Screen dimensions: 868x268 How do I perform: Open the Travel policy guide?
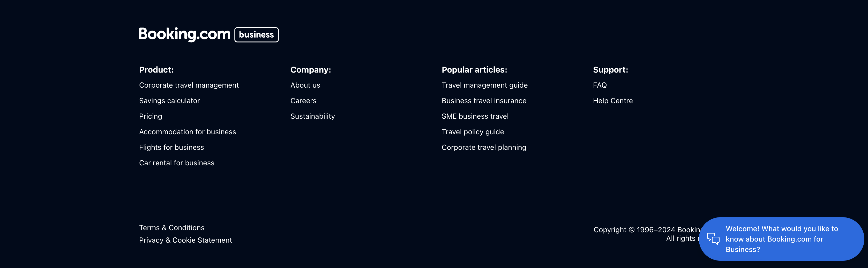pos(473,132)
